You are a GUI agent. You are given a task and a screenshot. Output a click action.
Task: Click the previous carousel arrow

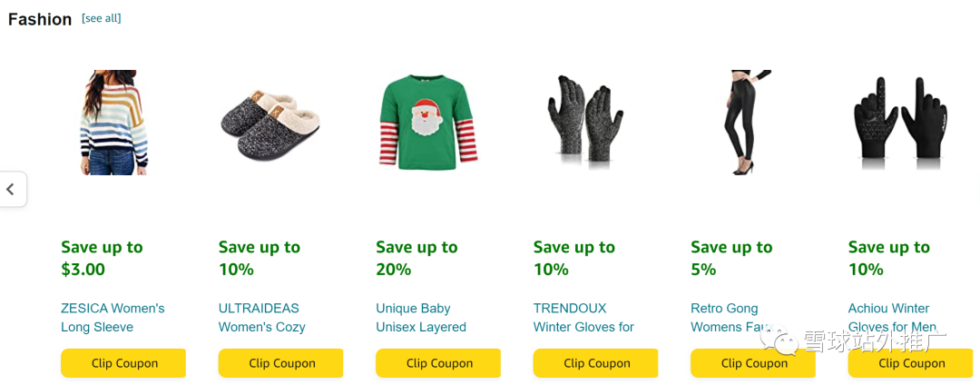coord(11,189)
